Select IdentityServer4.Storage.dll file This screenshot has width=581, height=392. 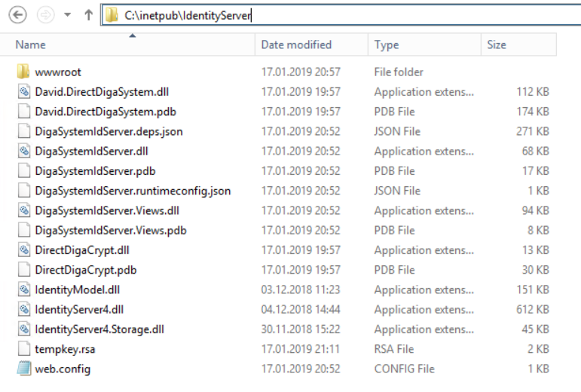pos(99,329)
